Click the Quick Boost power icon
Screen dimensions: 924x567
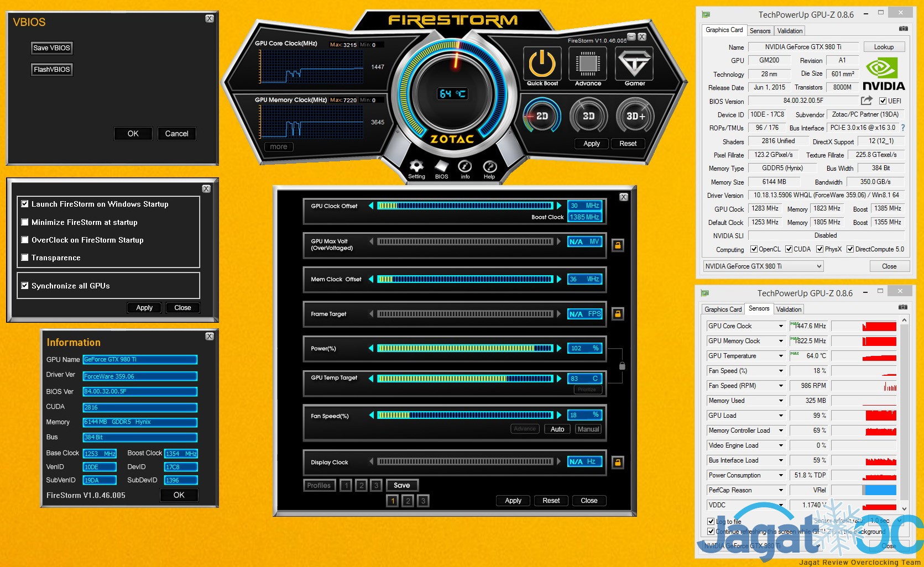(542, 64)
